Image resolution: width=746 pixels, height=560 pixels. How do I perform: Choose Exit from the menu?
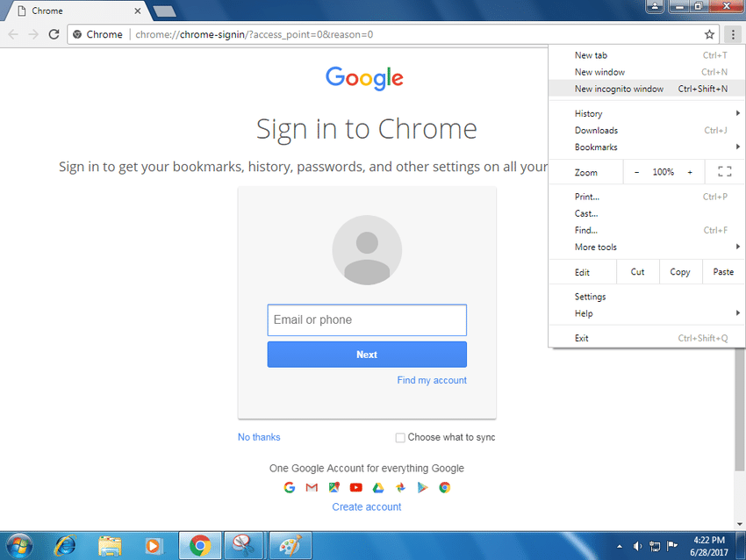click(647, 338)
